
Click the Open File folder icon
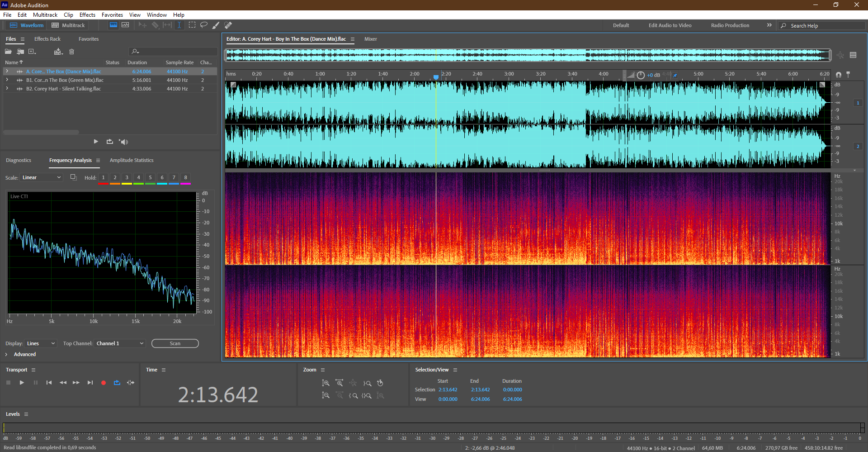[8, 52]
